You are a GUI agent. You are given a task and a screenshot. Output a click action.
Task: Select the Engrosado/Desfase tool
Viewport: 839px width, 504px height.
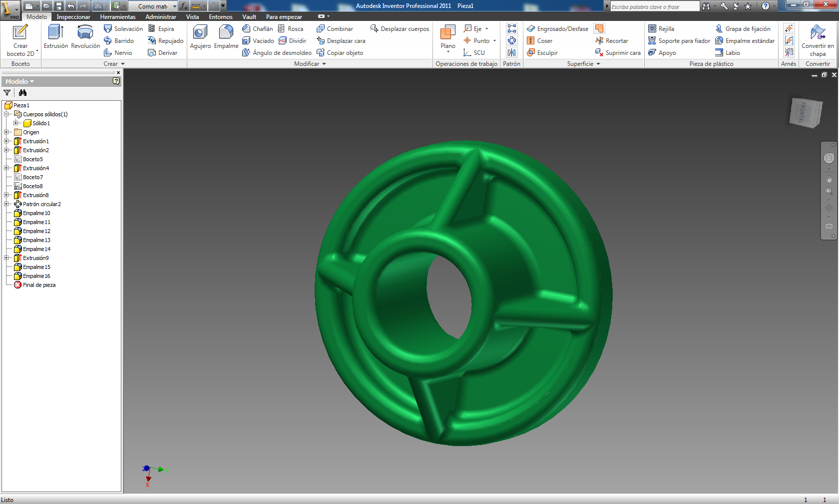point(557,29)
